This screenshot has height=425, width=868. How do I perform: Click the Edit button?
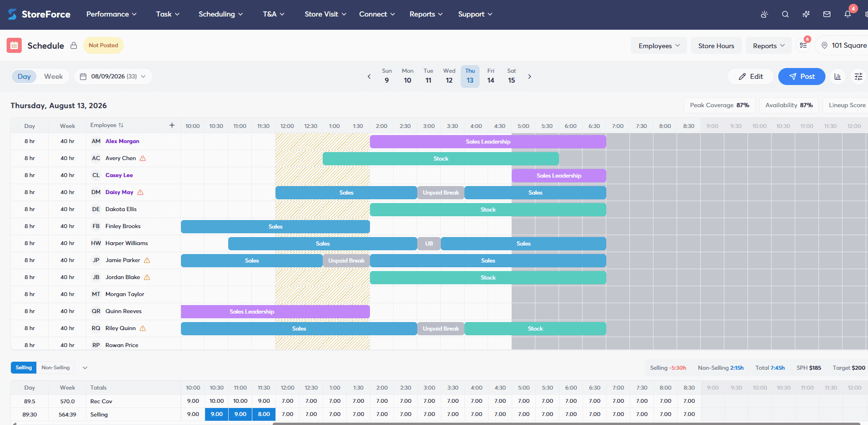point(751,76)
